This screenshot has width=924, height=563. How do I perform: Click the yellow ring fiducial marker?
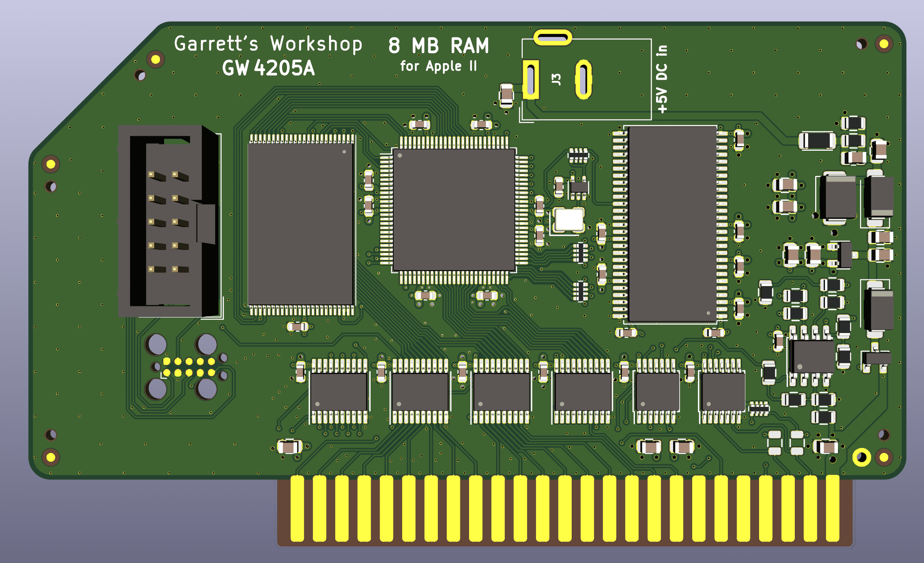point(862,457)
